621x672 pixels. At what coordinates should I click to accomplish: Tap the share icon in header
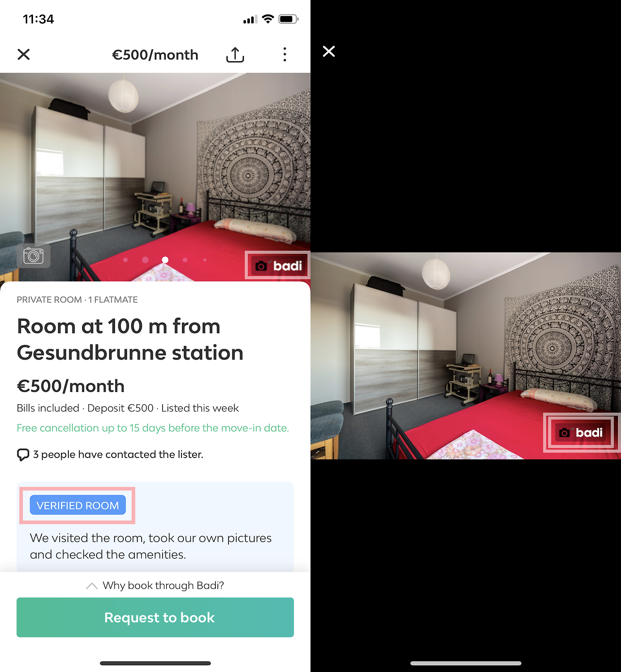(x=235, y=55)
